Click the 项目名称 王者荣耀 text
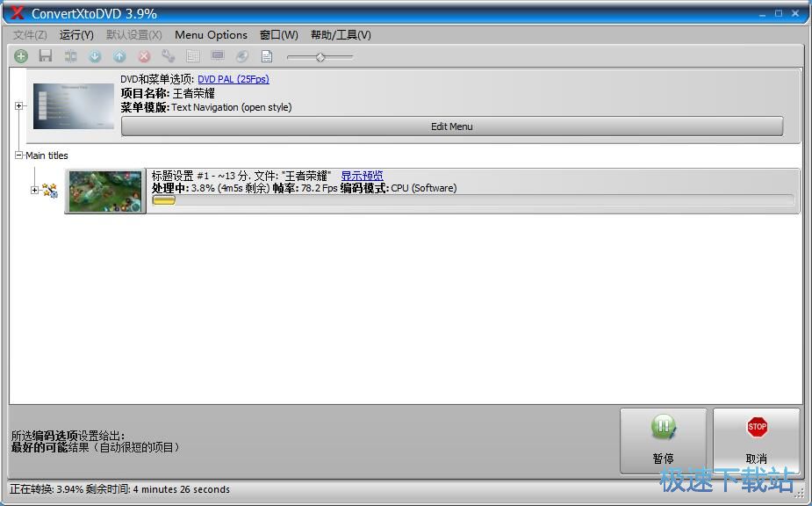 click(x=168, y=93)
